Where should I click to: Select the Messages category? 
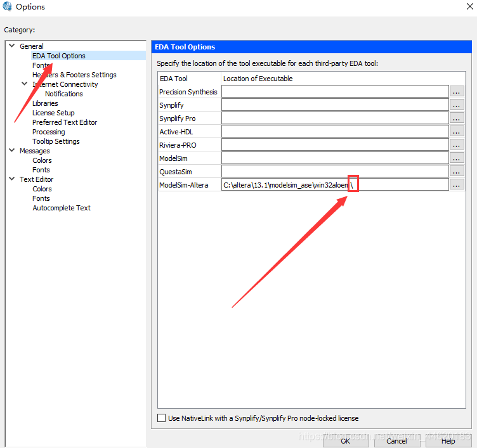point(35,151)
